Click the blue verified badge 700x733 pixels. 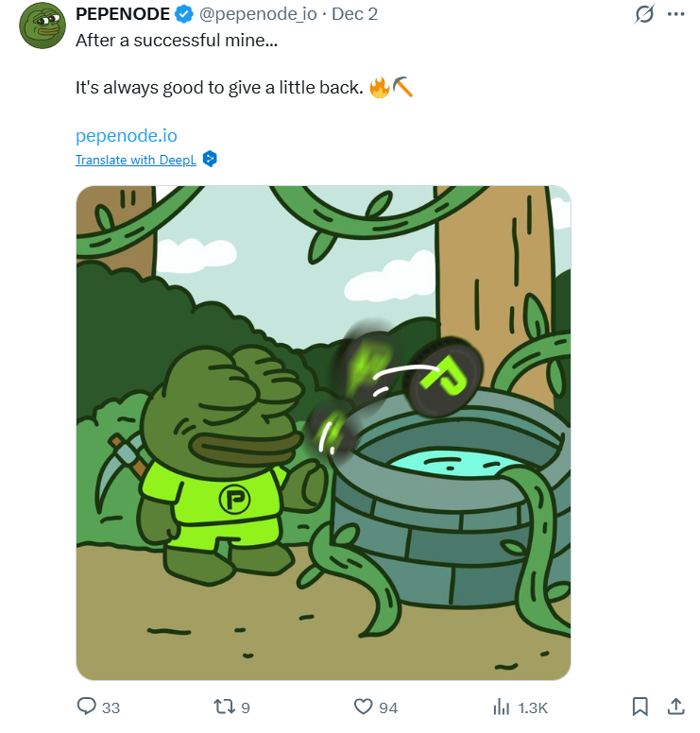[x=185, y=15]
